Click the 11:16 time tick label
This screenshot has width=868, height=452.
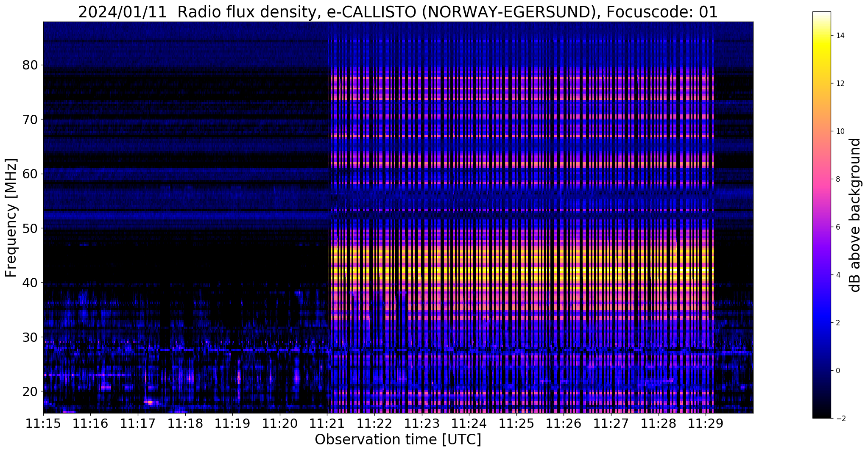(x=90, y=424)
